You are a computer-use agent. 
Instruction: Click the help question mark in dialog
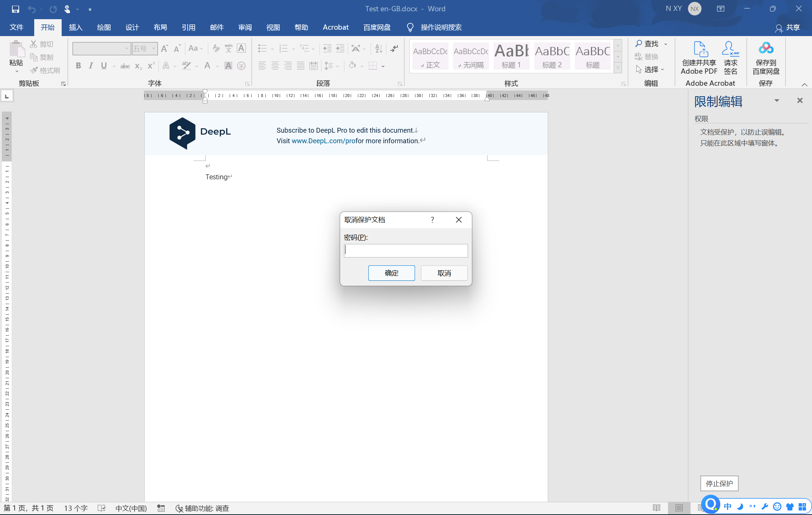coord(432,220)
